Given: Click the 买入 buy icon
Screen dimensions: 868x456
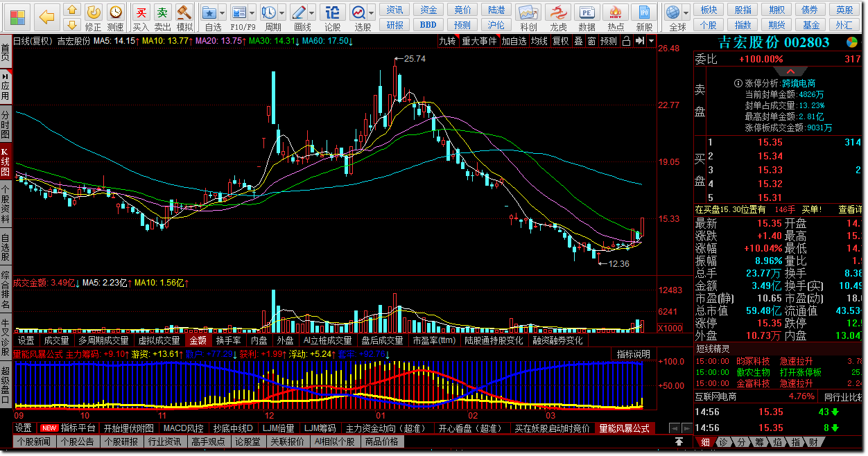Looking at the screenshot, I should (x=141, y=12).
